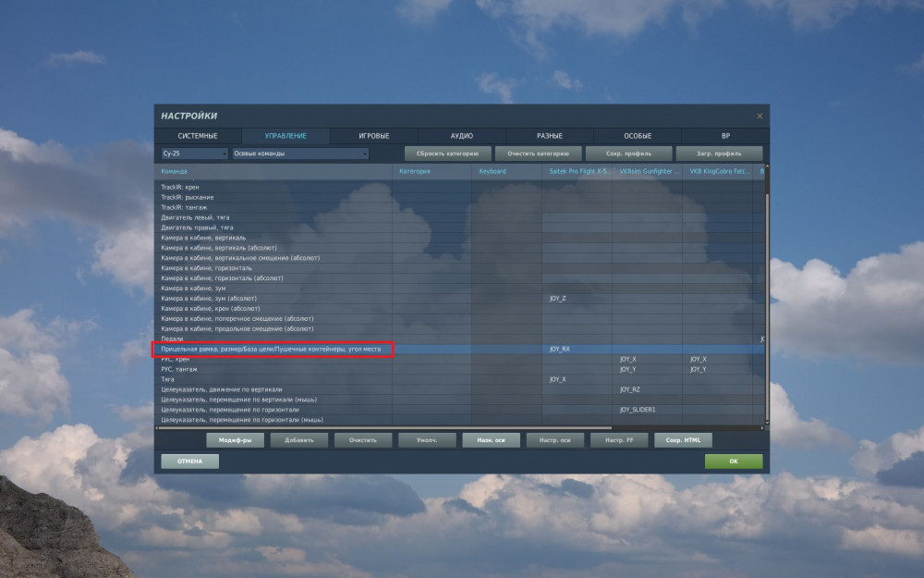The image size is (924, 578).
Task: Select Камера в кабине, горизонталь (абсолют) row
Action: tap(459, 277)
